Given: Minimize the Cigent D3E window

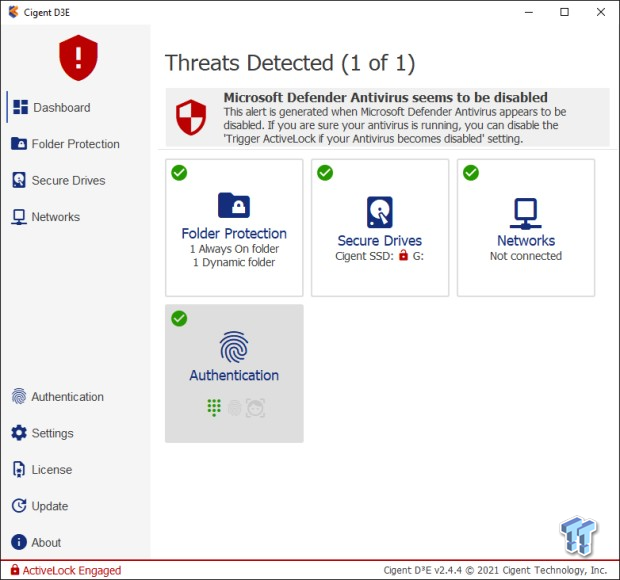Looking at the screenshot, I should [x=529, y=12].
